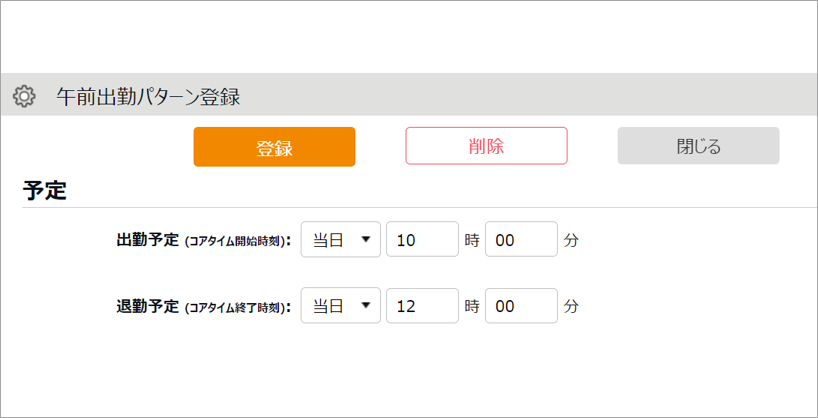Screen dimensions: 818x418
Task: Click the 退勤予定 minute field
Action: tap(520, 306)
